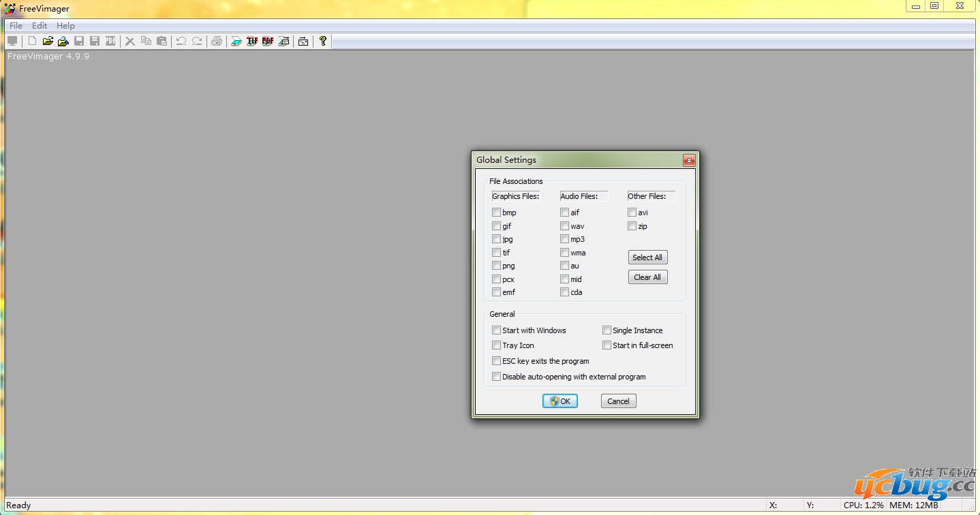Enable the Single Instance checkbox
This screenshot has height=515, width=980.
click(607, 330)
